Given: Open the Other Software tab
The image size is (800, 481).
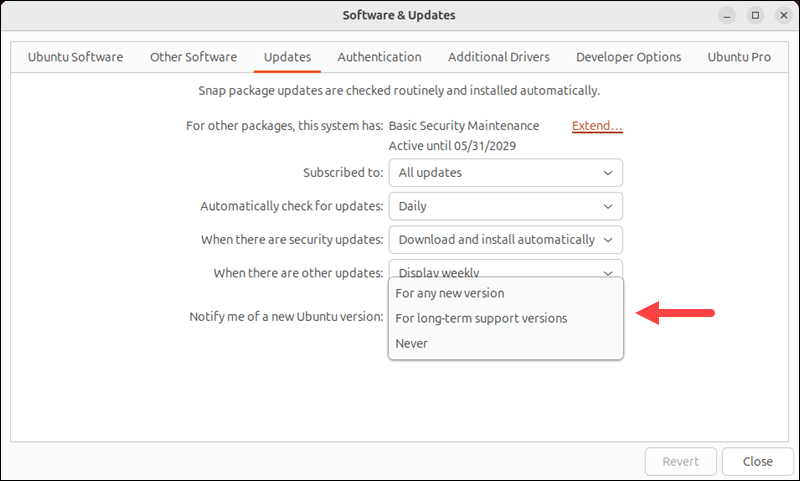Looking at the screenshot, I should (193, 57).
